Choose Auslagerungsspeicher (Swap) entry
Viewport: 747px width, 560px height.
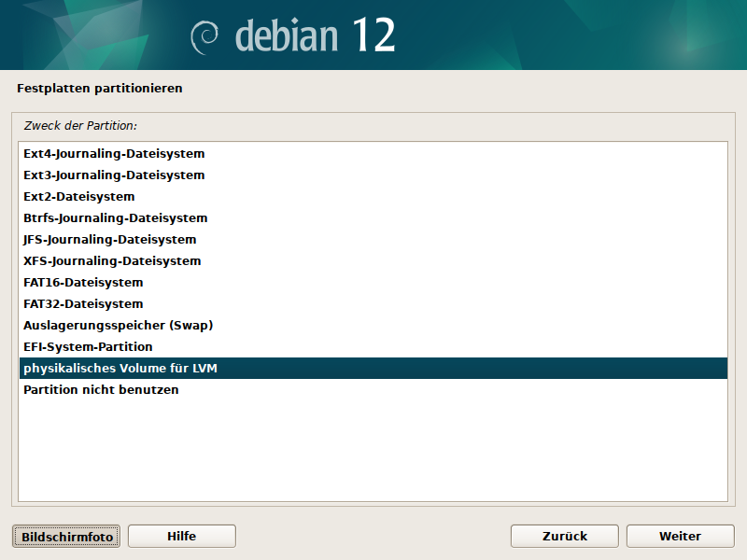coord(119,325)
